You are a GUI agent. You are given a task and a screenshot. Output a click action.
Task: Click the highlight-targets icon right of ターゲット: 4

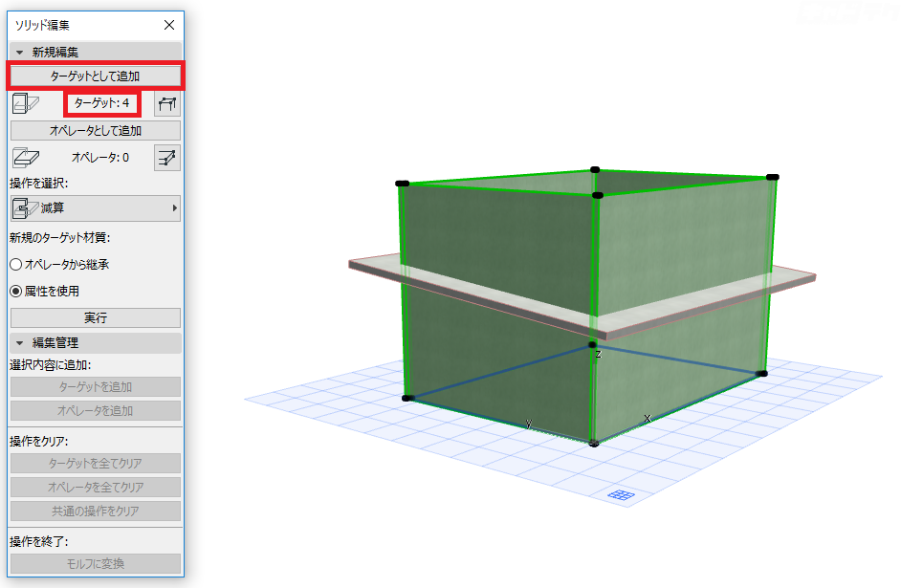pyautogui.click(x=165, y=103)
